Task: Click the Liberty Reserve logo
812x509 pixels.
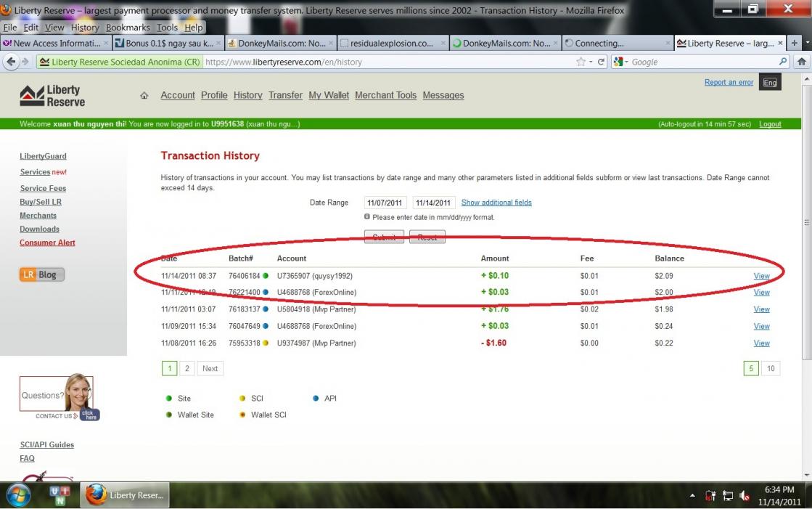Action: click(52, 96)
